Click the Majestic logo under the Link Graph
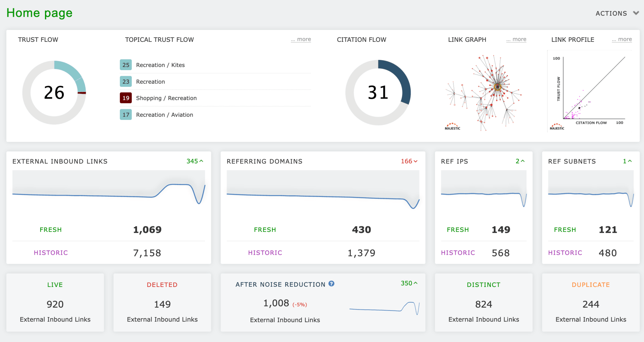This screenshot has height=342, width=644. pos(452,127)
